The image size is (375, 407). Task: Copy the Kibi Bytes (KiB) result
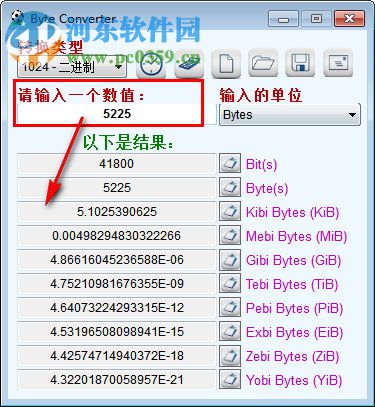point(230,211)
